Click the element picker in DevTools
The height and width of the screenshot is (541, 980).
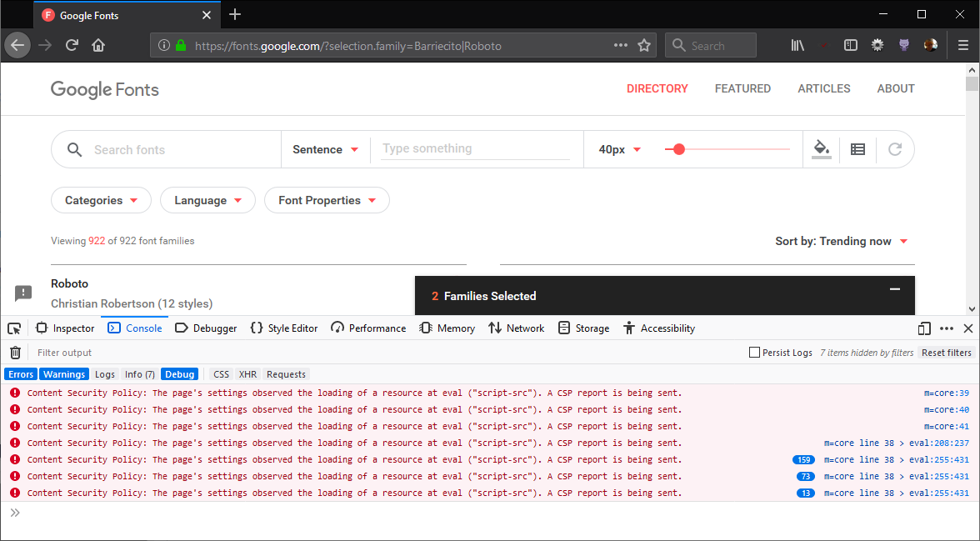[x=13, y=328]
